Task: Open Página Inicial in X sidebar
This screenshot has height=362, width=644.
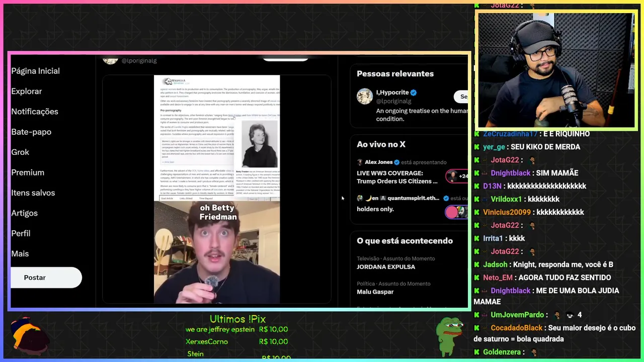Action: point(35,71)
